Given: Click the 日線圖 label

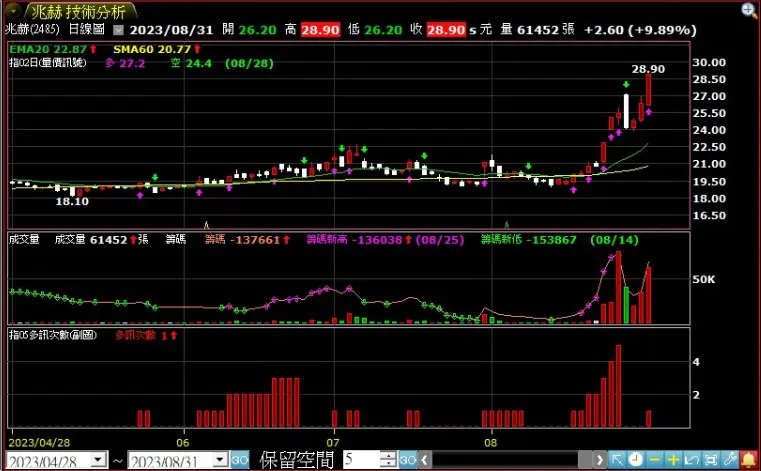Looking at the screenshot, I should point(86,29).
